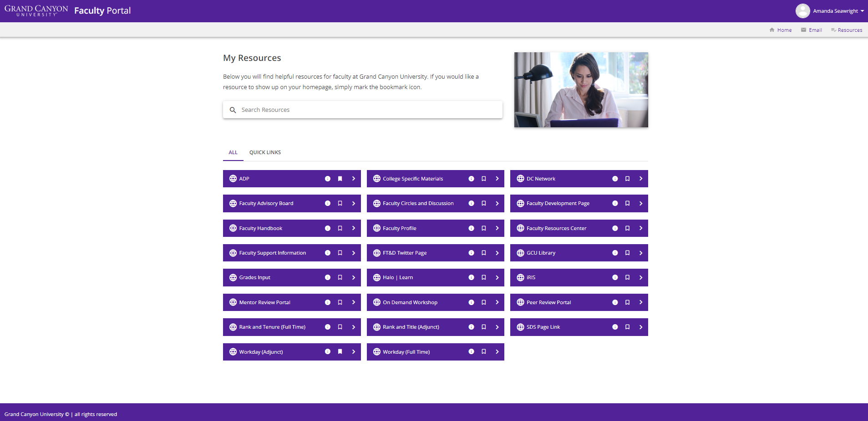Image resolution: width=868 pixels, height=421 pixels.
Task: Show info for Faculty Resources Center
Action: click(615, 228)
